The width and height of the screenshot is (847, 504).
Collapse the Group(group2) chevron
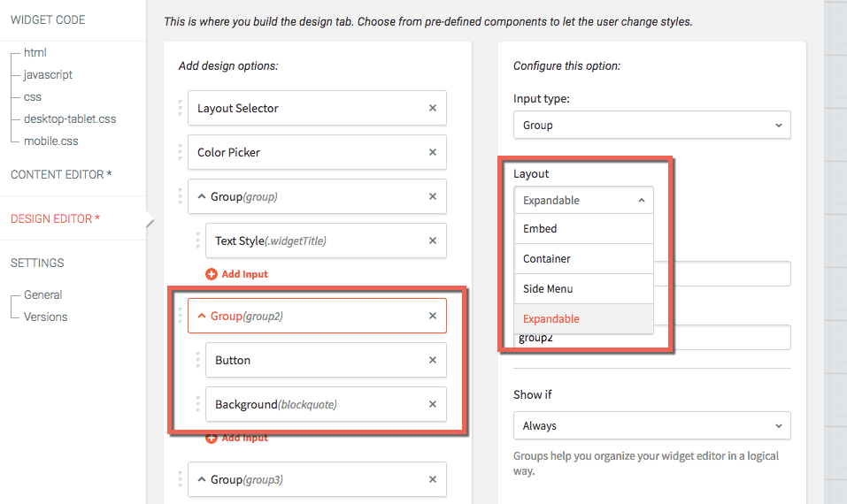202,316
